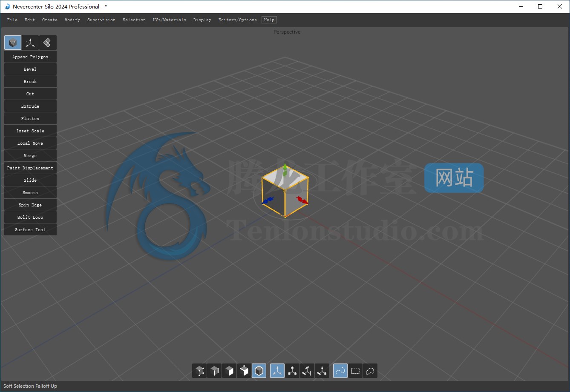
Task: Open the Selection menu
Action: [134, 20]
